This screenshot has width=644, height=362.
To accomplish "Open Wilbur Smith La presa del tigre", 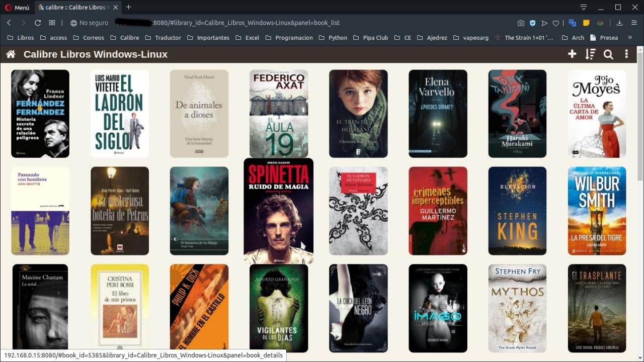I will [597, 211].
